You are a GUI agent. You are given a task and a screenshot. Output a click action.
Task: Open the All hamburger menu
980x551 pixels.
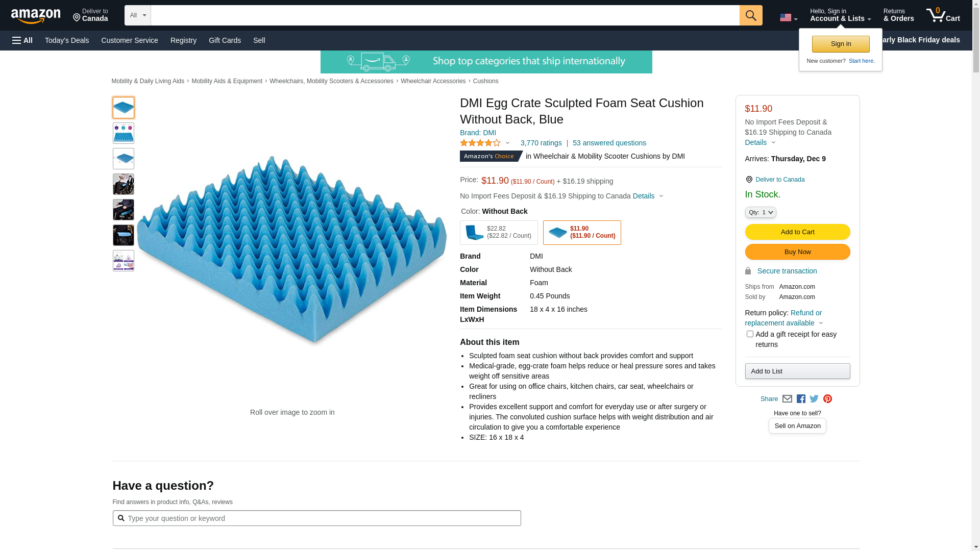(22, 40)
